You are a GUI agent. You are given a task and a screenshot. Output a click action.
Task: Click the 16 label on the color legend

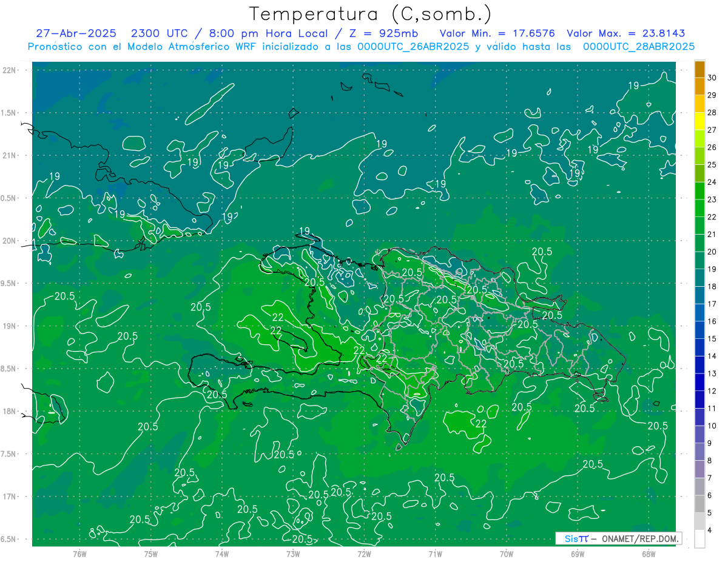[x=712, y=321]
